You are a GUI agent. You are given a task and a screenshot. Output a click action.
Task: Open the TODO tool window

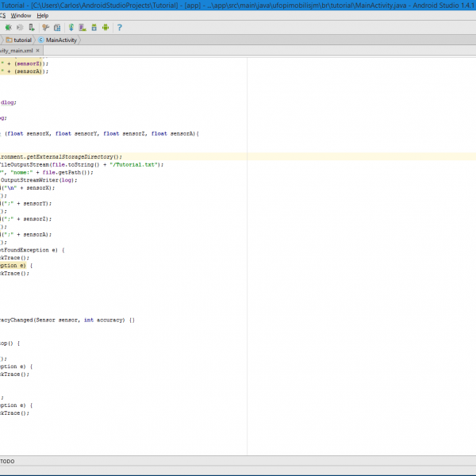click(7, 461)
